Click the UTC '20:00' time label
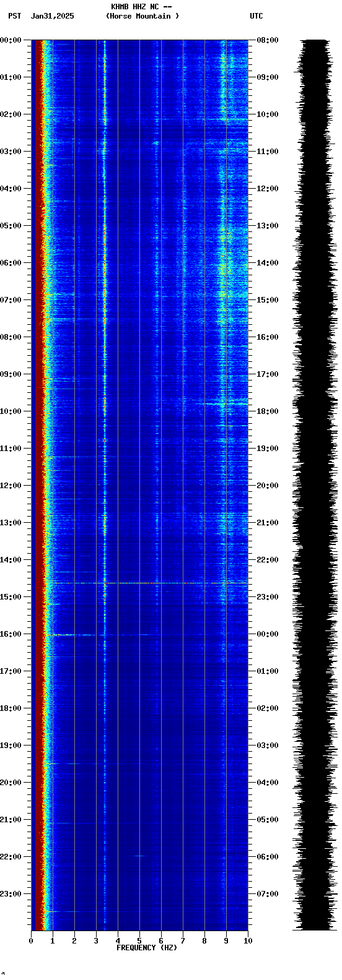 coord(268,486)
